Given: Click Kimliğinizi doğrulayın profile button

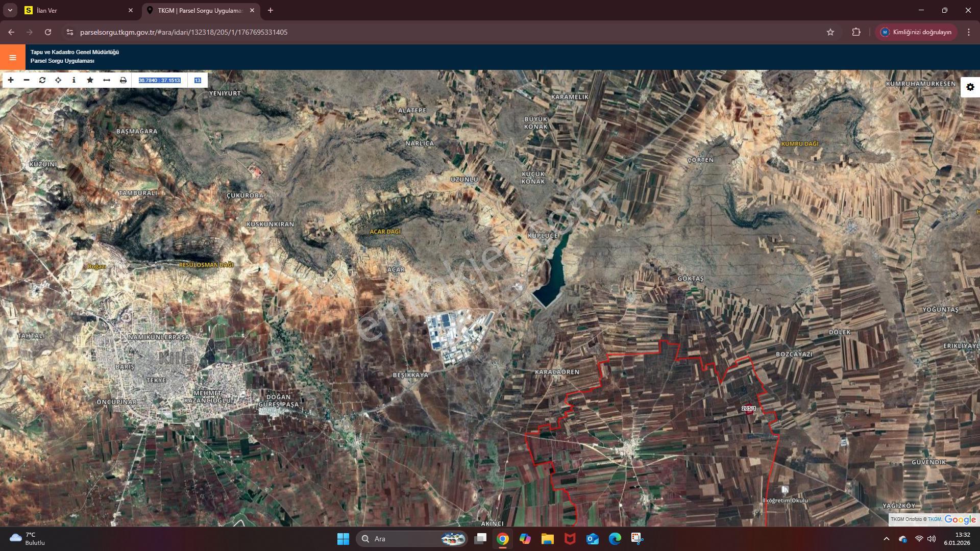Looking at the screenshot, I should pyautogui.click(x=916, y=32).
